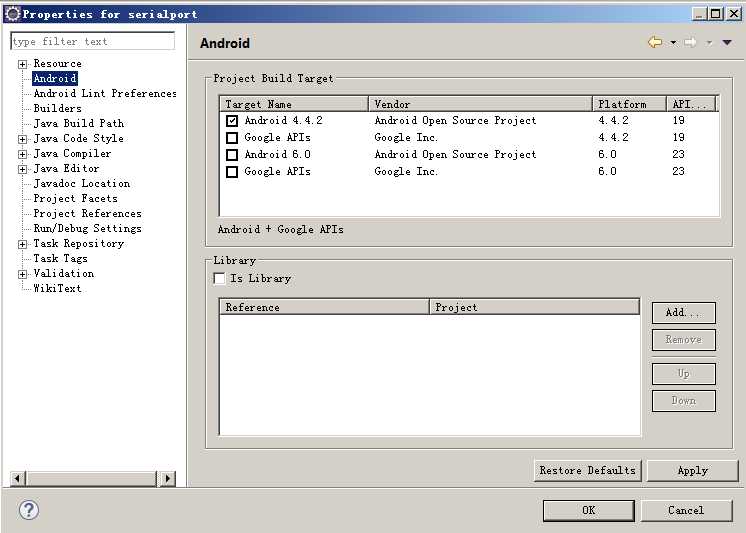Expand the Resource tree node
Screen dimensions: 746x533
(22, 64)
